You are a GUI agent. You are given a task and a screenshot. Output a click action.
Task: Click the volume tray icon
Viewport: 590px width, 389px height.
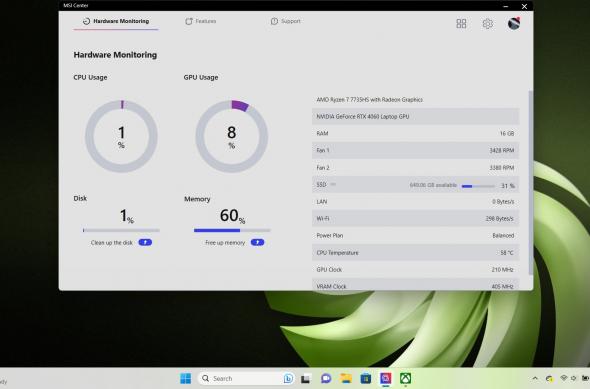tap(573, 378)
